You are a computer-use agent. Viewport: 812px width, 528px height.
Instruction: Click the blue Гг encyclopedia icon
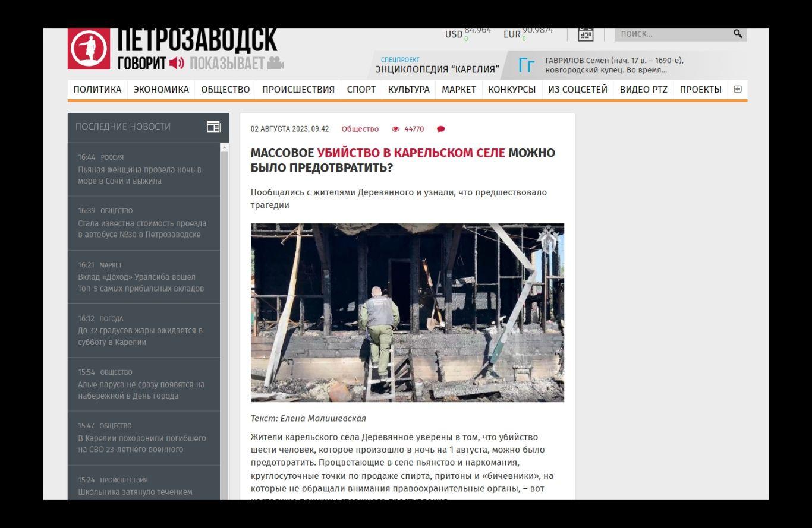tap(527, 65)
